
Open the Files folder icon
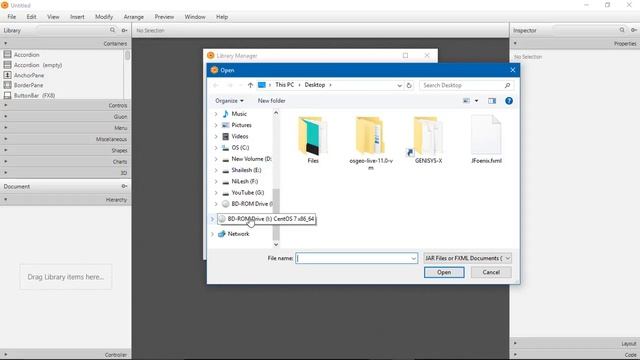point(313,136)
